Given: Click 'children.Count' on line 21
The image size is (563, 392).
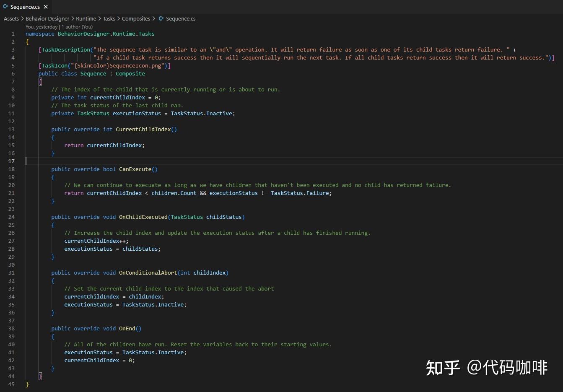Looking at the screenshot, I should 174,193.
